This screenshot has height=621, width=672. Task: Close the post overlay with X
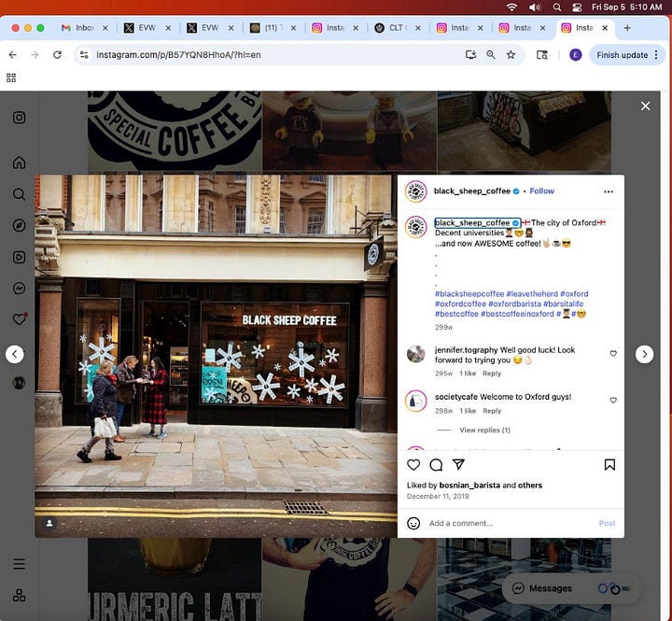click(x=645, y=106)
